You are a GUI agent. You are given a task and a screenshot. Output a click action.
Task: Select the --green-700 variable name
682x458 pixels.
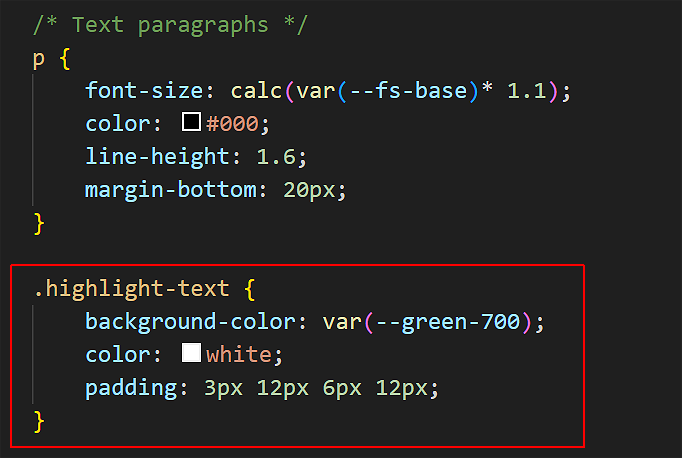[x=461, y=322]
